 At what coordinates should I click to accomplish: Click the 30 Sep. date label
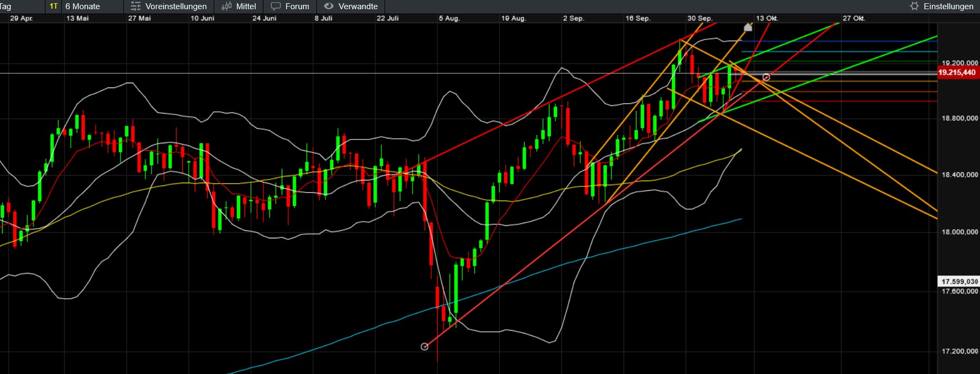[x=700, y=18]
